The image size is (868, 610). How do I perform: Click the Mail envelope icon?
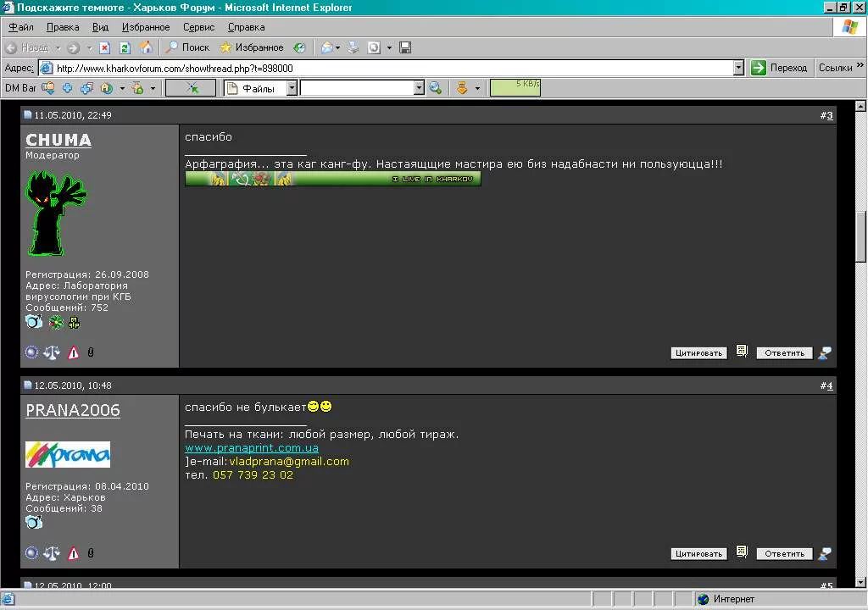tap(327, 47)
